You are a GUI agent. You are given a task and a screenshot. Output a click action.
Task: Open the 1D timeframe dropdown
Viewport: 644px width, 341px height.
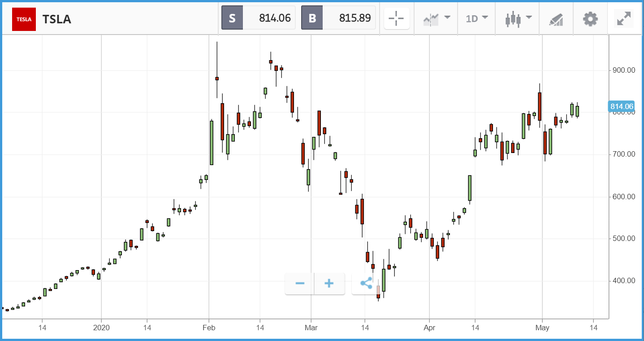tap(477, 18)
